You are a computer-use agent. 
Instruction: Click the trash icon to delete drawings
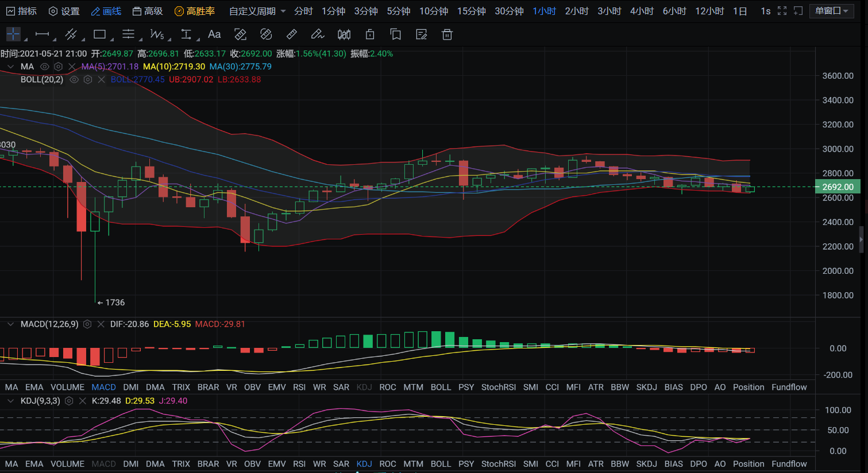[447, 34]
